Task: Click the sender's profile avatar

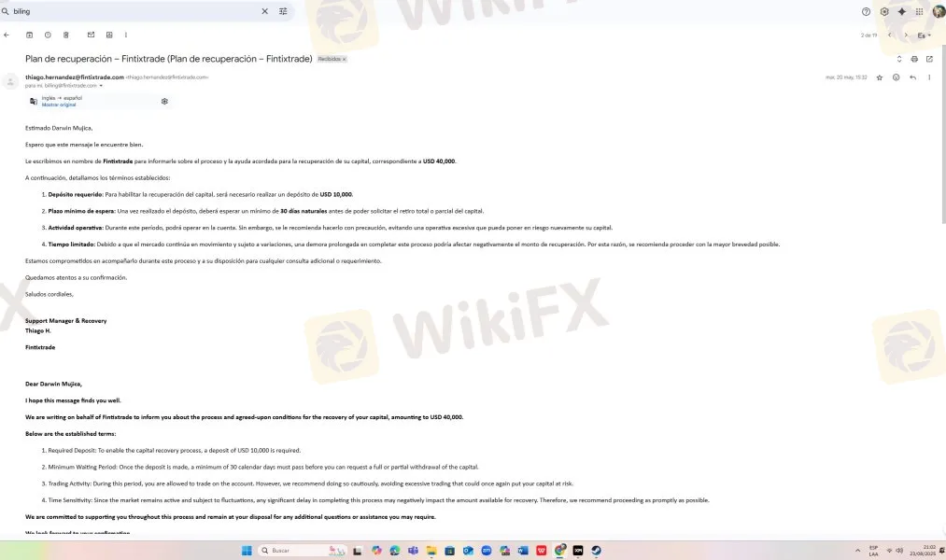Action: click(x=10, y=81)
